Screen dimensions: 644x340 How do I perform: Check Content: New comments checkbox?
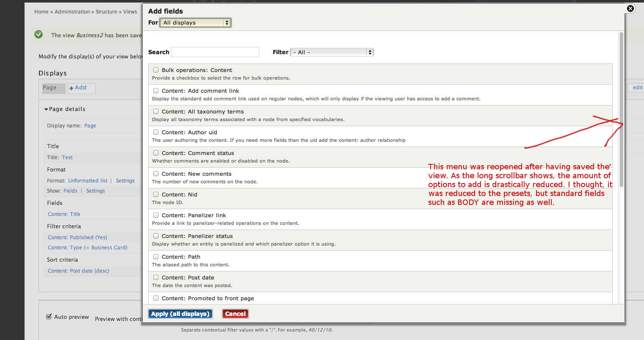pyautogui.click(x=156, y=174)
